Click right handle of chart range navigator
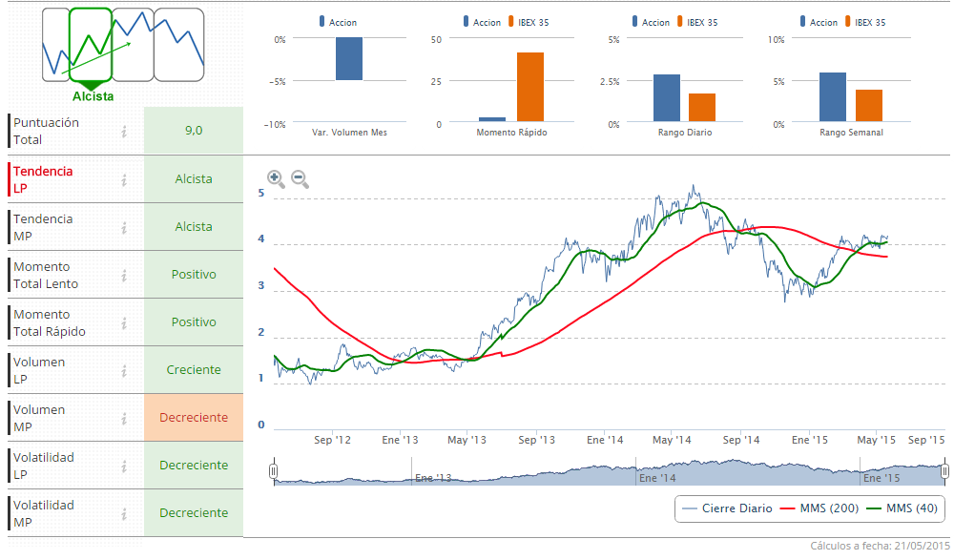Viewport: 954px width, 560px height. point(944,471)
